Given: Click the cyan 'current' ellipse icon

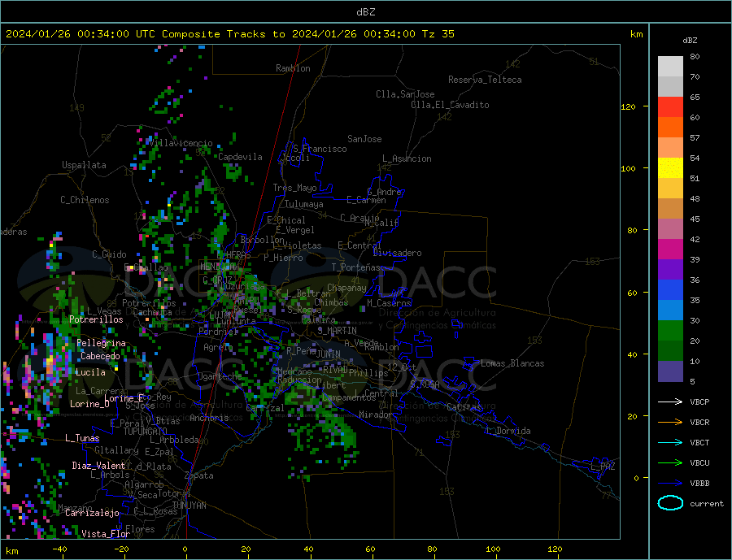Looking at the screenshot, I should click(x=670, y=502).
